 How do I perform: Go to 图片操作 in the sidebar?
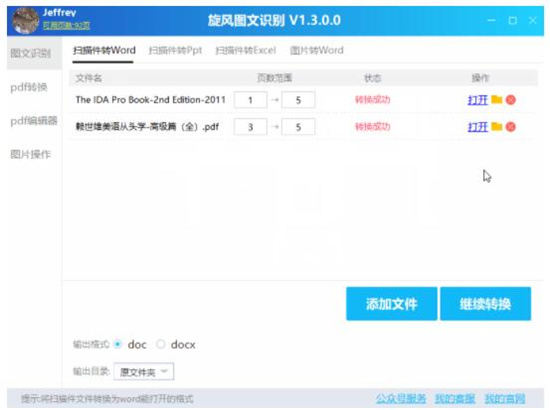pyautogui.click(x=31, y=154)
